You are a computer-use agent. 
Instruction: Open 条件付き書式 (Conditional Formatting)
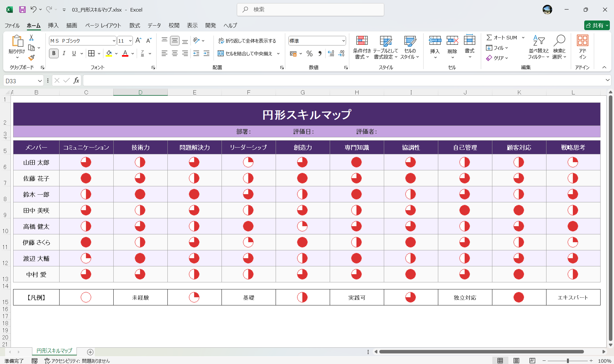point(362,47)
